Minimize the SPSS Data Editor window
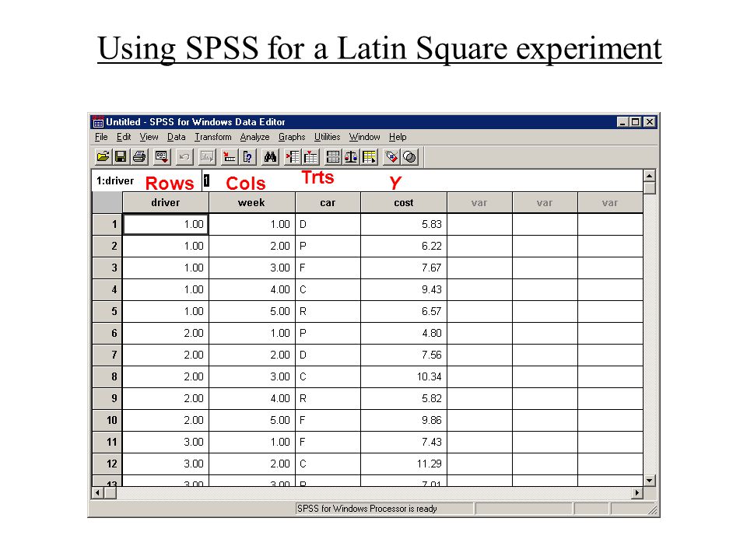Viewport: 747px width, 560px height. tap(622, 122)
